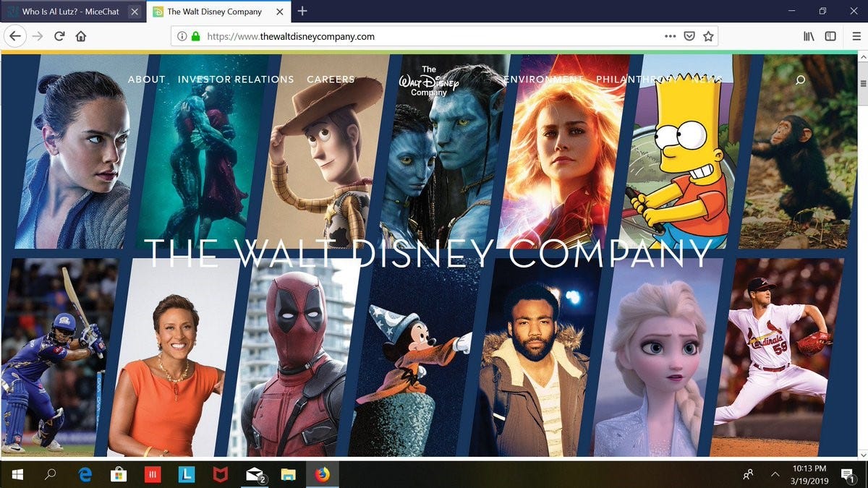Viewport: 868px width, 488px height.
Task: Open File Explorer from taskbar
Action: point(289,474)
